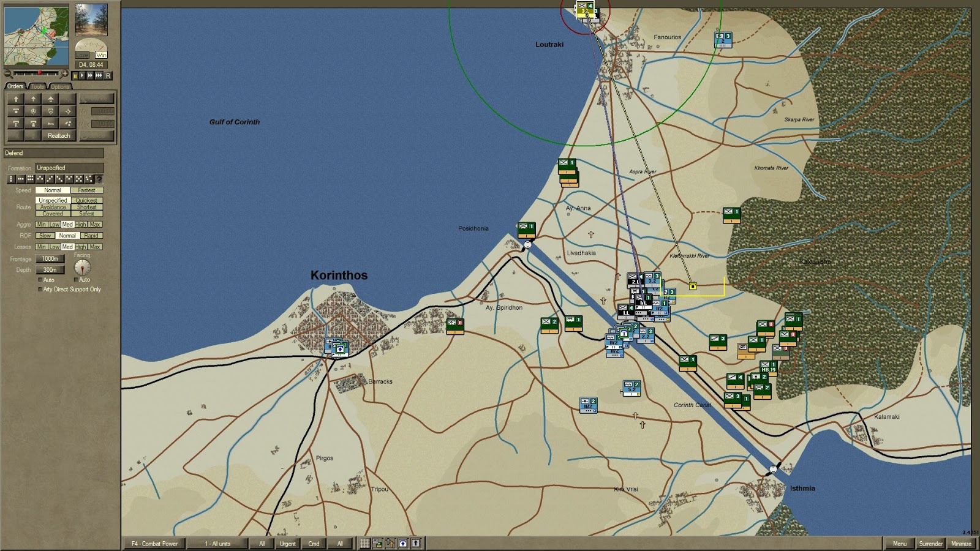Click the bed-shaped Rest order icon
Screen dimensions: 980x551
click(50, 124)
